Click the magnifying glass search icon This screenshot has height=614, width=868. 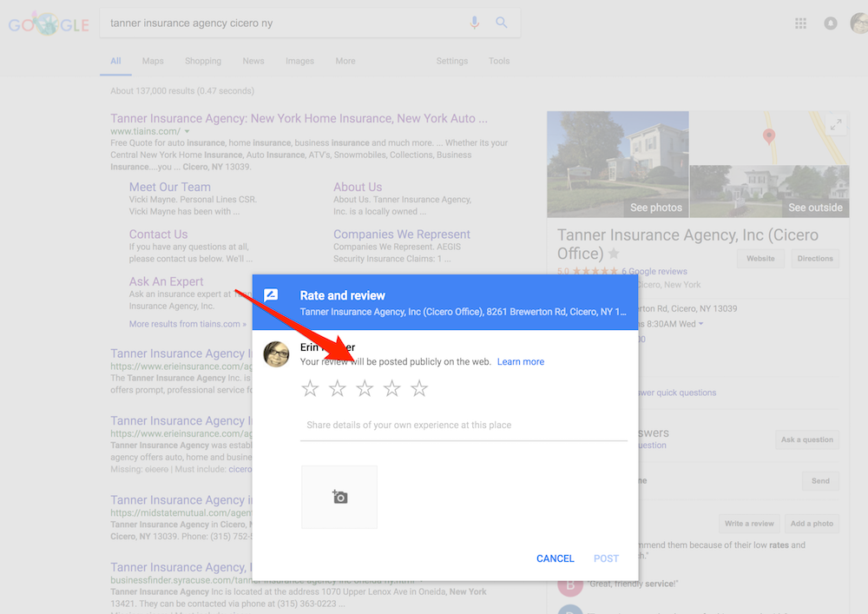point(502,23)
